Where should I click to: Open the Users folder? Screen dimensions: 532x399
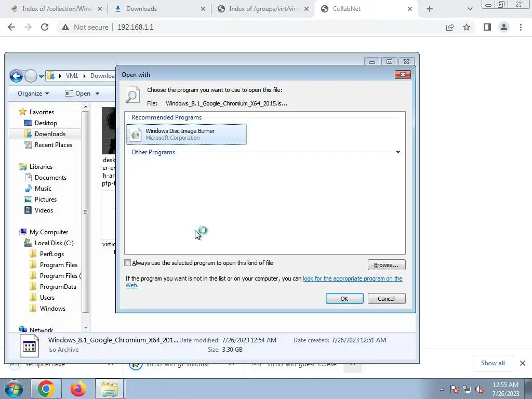[47, 298]
